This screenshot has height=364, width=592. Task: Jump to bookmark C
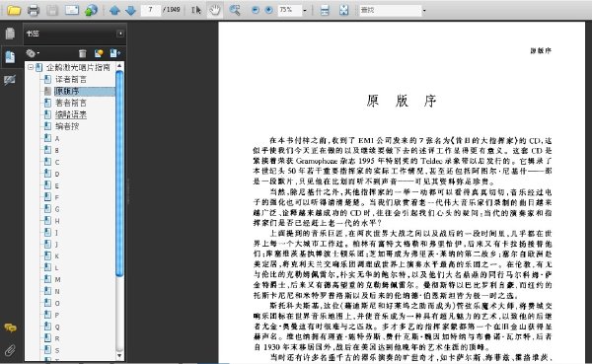(57, 162)
